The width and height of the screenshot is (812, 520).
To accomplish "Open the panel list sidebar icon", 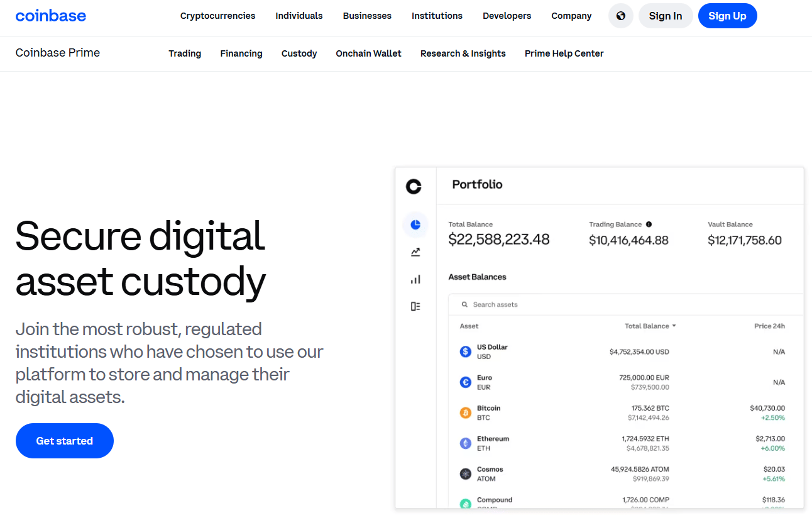I will (415, 306).
